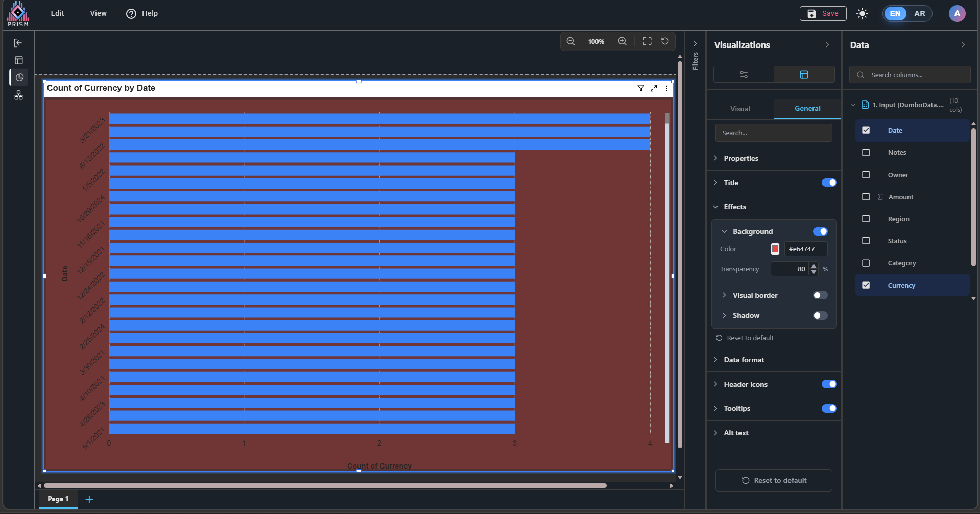Open the background color swatch picker
Image resolution: width=980 pixels, height=514 pixels.
775,249
